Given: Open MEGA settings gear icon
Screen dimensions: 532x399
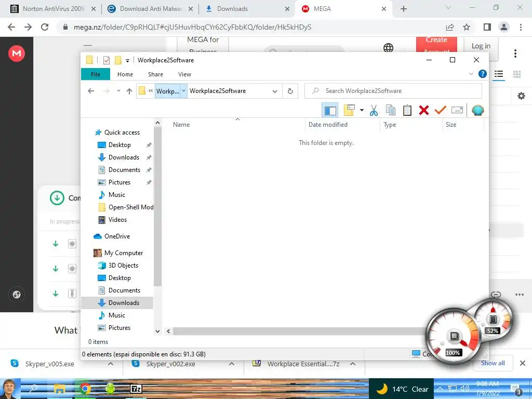Looking at the screenshot, I should point(521,96).
